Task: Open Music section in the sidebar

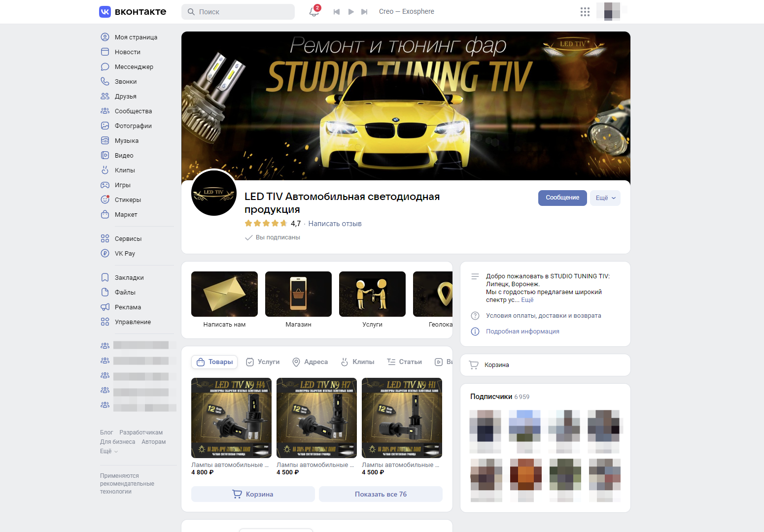Action: (126, 141)
